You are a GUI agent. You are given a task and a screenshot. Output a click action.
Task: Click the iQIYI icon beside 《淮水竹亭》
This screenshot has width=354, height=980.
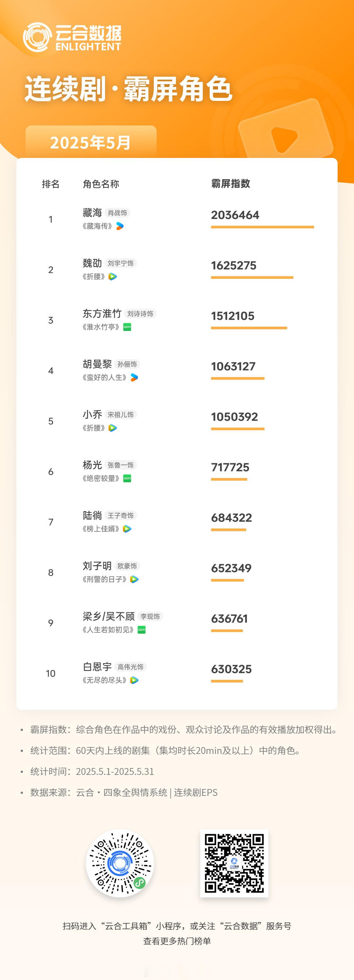tap(127, 327)
